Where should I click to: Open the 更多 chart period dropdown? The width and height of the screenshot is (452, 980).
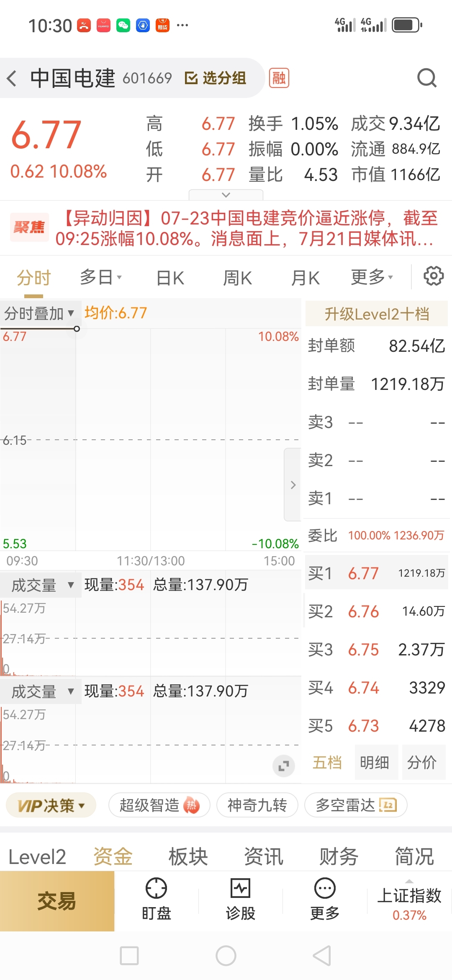pyautogui.click(x=372, y=277)
